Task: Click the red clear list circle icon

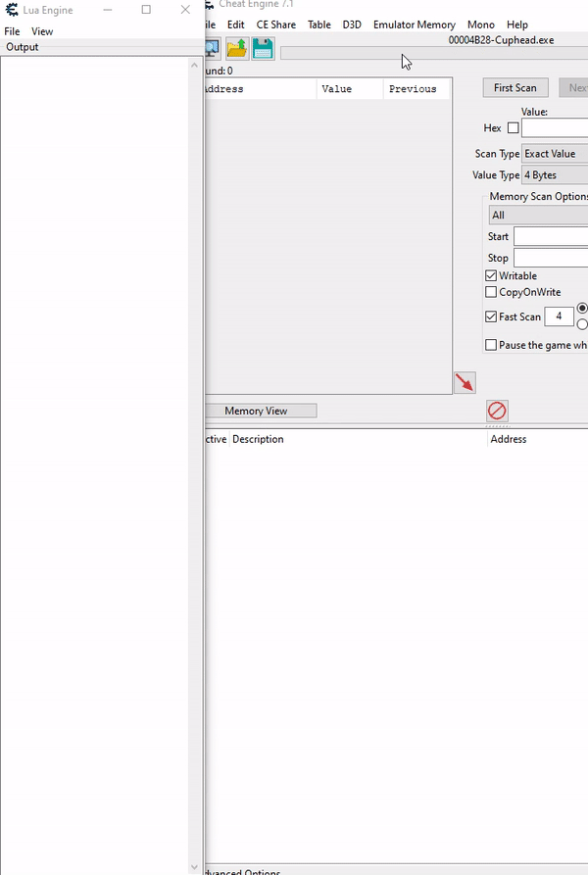Action: [x=497, y=411]
